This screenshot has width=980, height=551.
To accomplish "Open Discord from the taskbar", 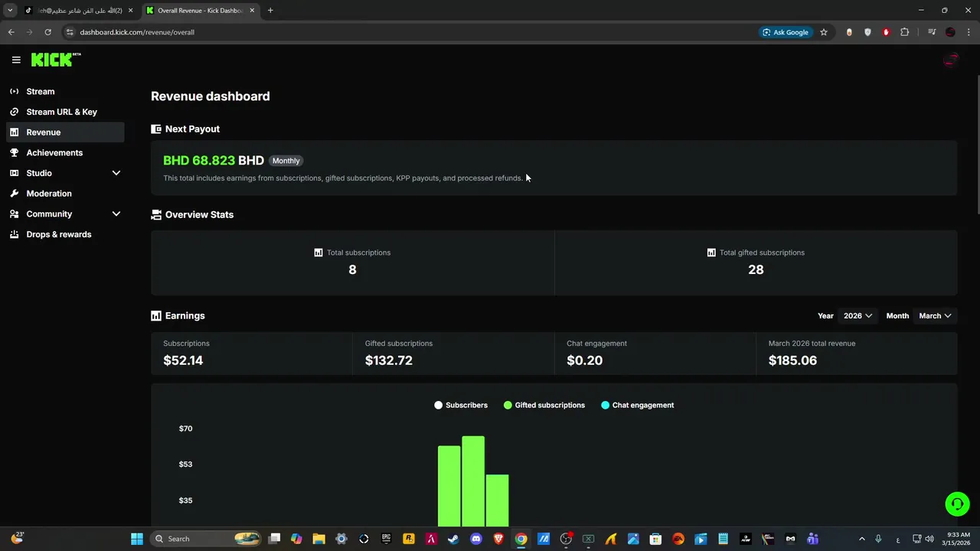I will click(476, 539).
